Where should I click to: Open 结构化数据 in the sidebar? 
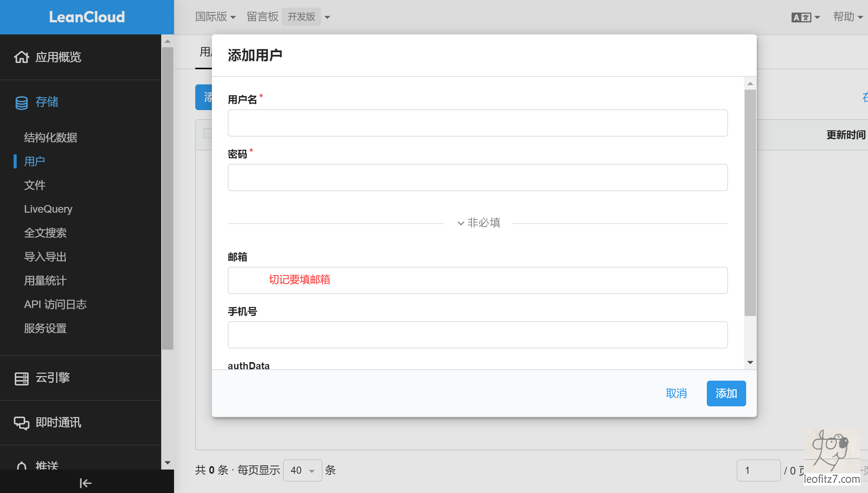coord(51,137)
